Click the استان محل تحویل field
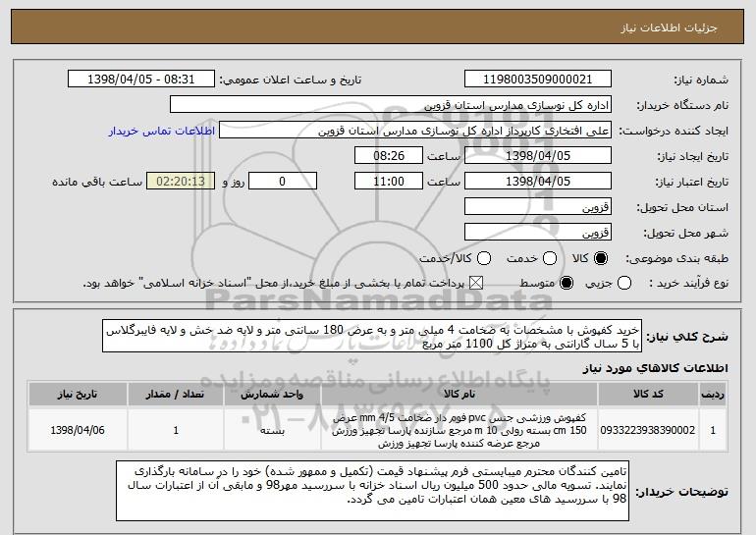This screenshot has width=756, height=535. coord(538,207)
